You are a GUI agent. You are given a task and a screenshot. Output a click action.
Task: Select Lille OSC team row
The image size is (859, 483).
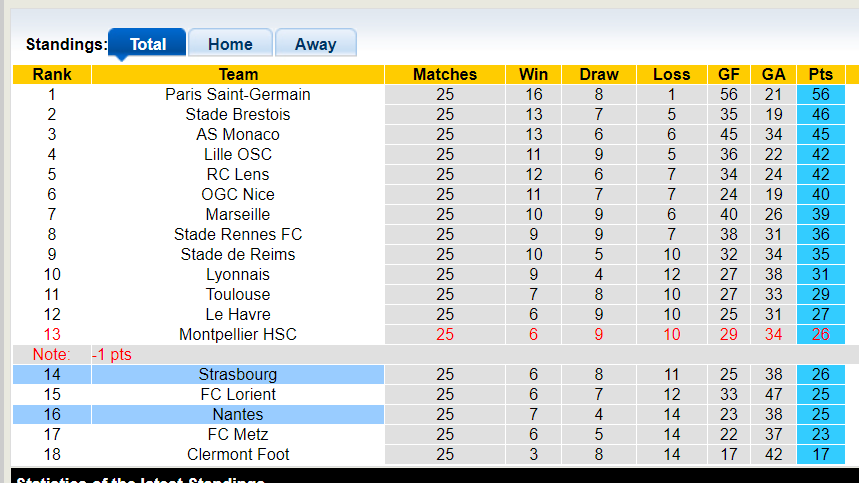point(238,154)
